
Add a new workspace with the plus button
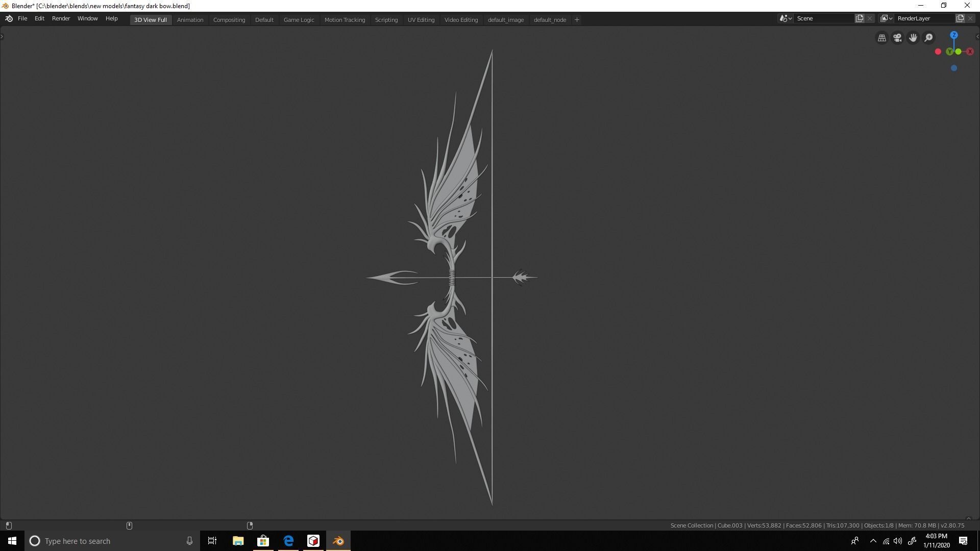(x=576, y=19)
